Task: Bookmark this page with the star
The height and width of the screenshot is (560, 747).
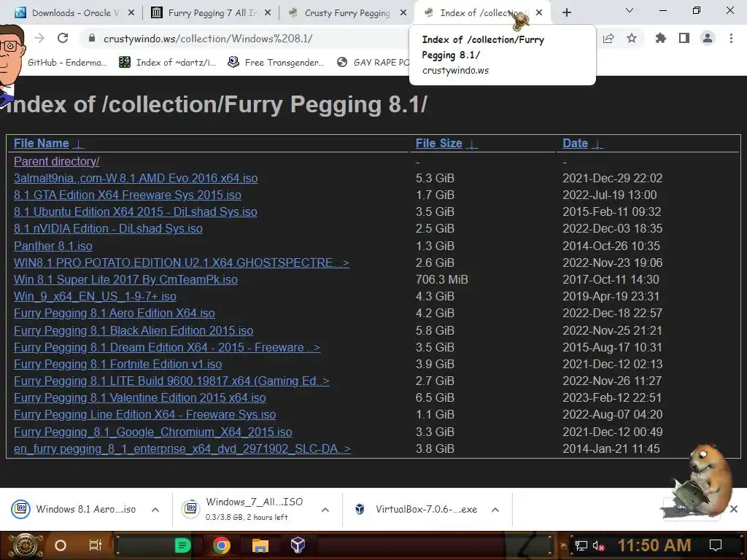Action: pos(632,38)
